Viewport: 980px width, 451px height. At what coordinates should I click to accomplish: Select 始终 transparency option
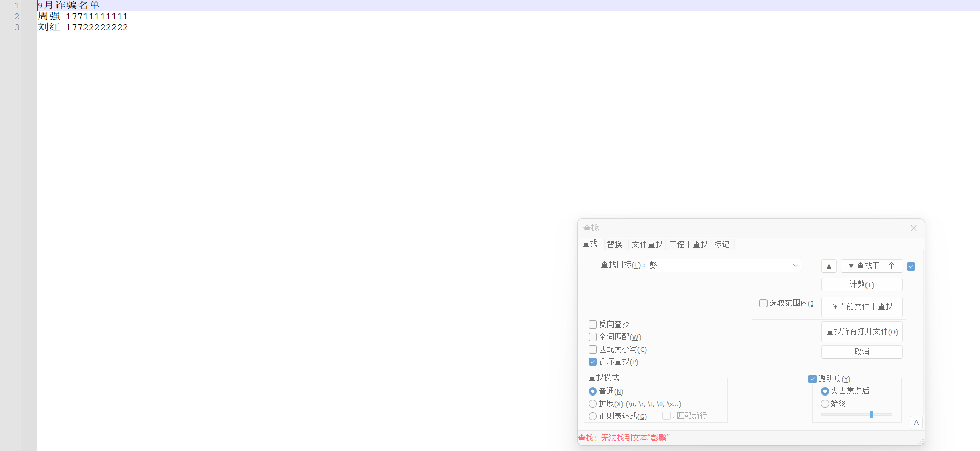point(825,404)
